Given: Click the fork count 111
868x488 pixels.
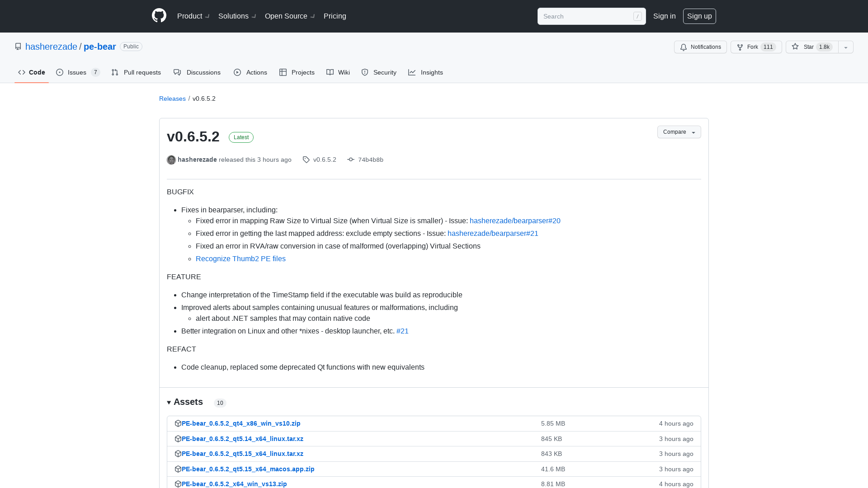Looking at the screenshot, I should point(768,47).
